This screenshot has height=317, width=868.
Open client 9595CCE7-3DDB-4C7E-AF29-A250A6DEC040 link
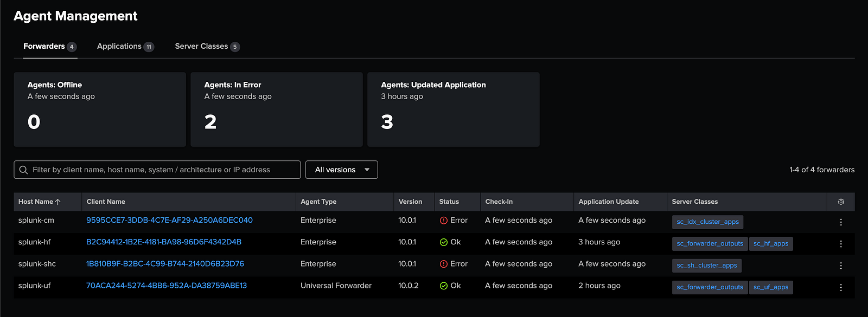[x=169, y=220]
